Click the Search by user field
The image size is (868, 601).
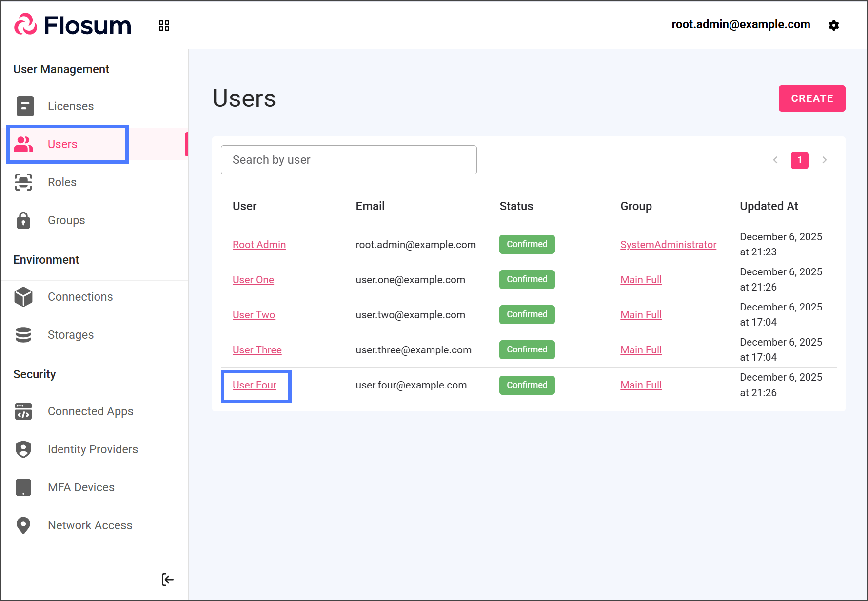click(x=349, y=160)
